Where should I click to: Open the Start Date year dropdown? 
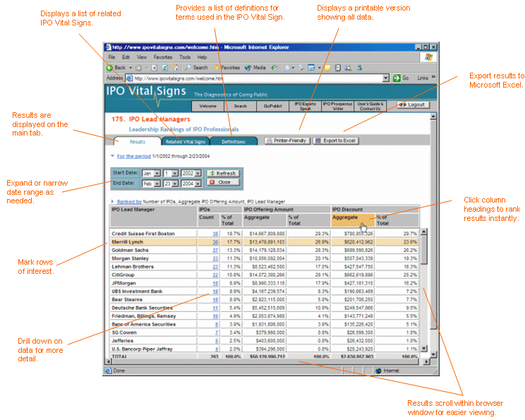click(x=198, y=174)
